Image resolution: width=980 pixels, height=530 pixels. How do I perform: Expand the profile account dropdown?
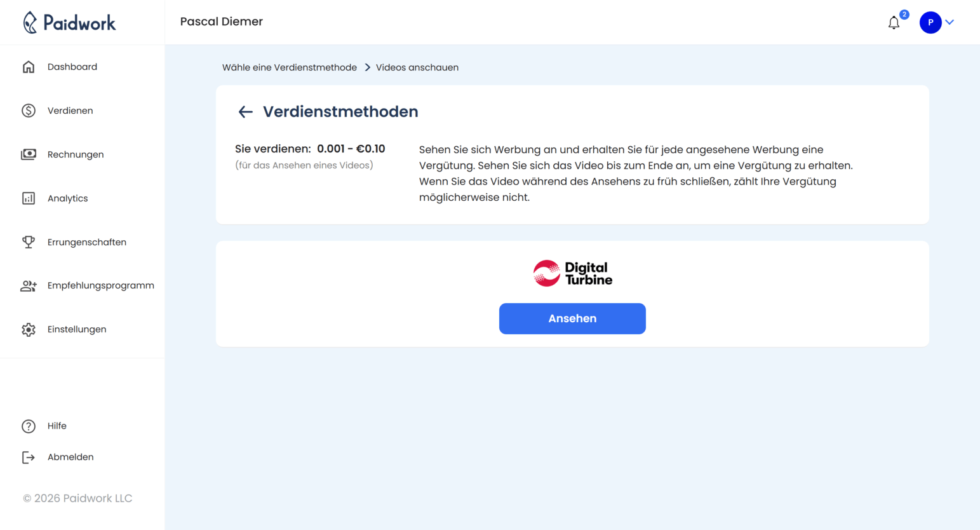938,22
